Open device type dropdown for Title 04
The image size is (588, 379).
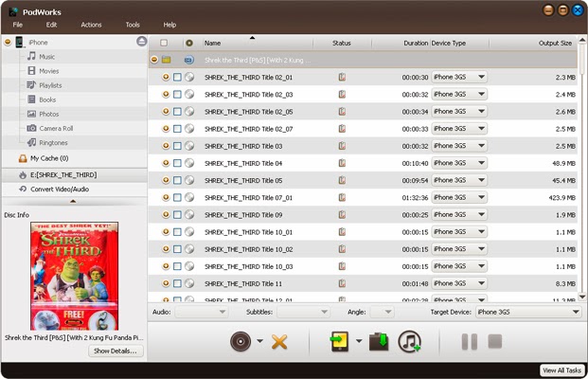[459, 163]
